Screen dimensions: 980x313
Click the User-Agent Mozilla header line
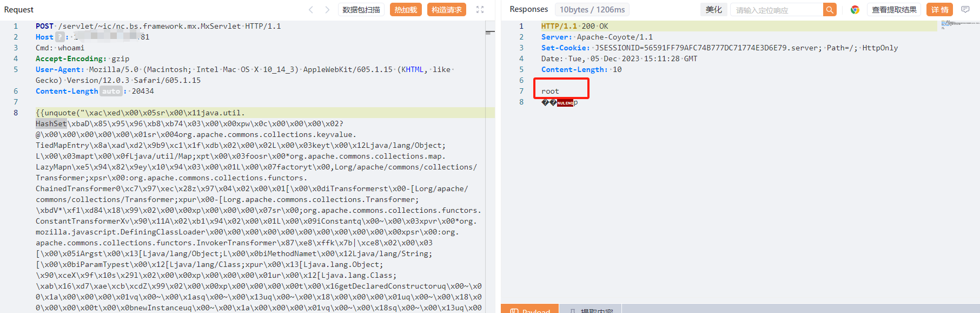pyautogui.click(x=245, y=75)
